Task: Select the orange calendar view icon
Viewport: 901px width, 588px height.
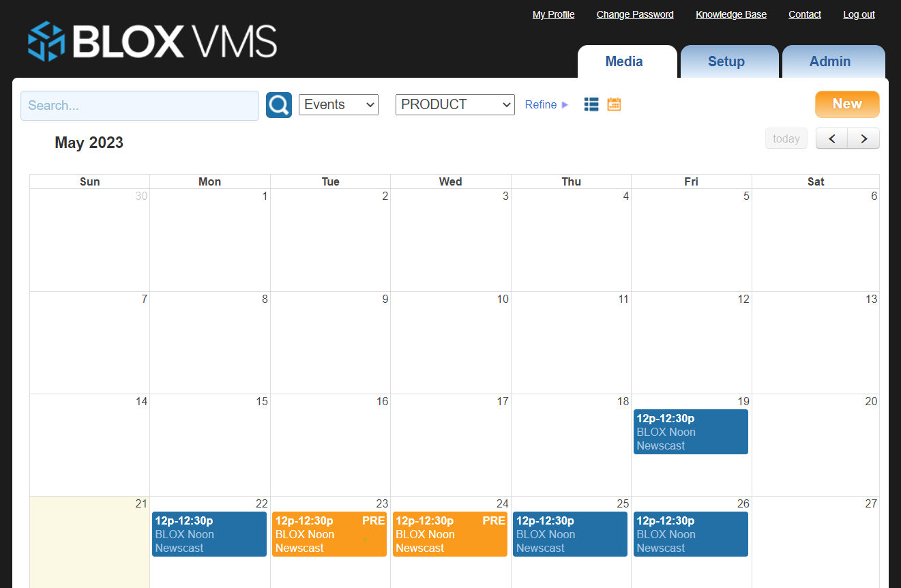Action: point(614,104)
